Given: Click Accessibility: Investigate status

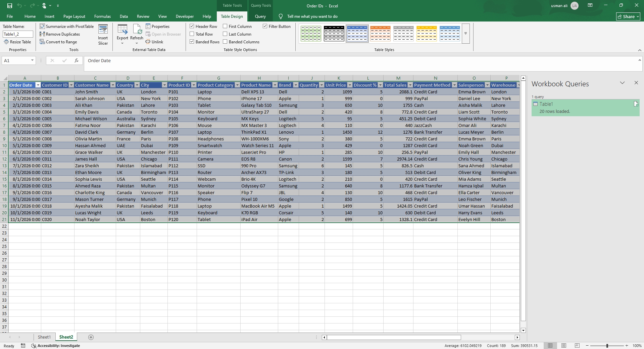Looking at the screenshot, I should click(x=56, y=346).
